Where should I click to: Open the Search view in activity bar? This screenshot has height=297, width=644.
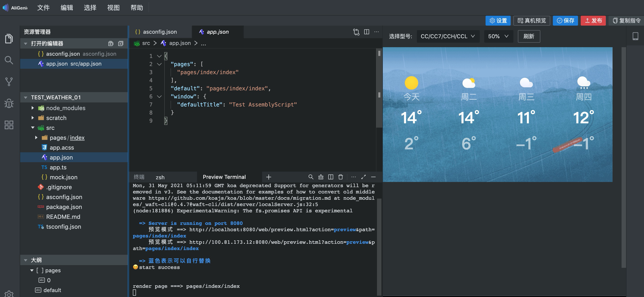click(9, 60)
